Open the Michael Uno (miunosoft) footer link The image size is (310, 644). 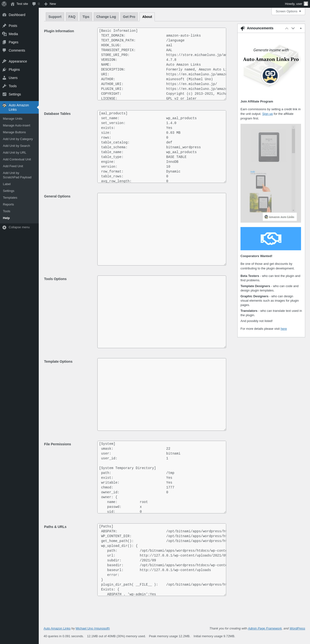tap(93, 628)
